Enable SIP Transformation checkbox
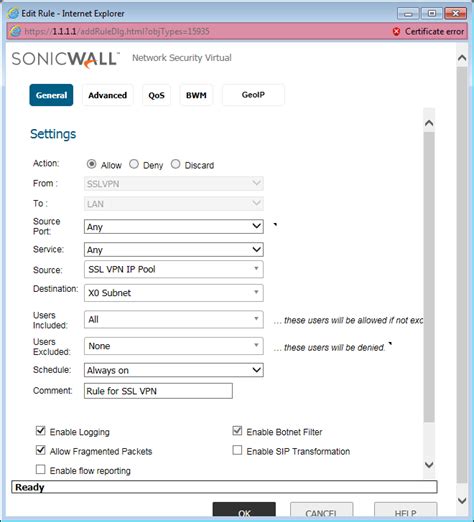 (237, 450)
